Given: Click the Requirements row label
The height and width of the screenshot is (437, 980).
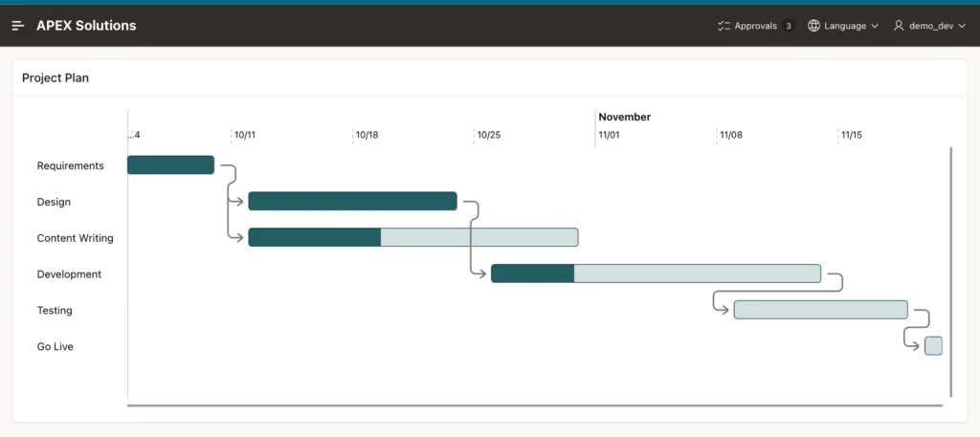Looking at the screenshot, I should (70, 165).
